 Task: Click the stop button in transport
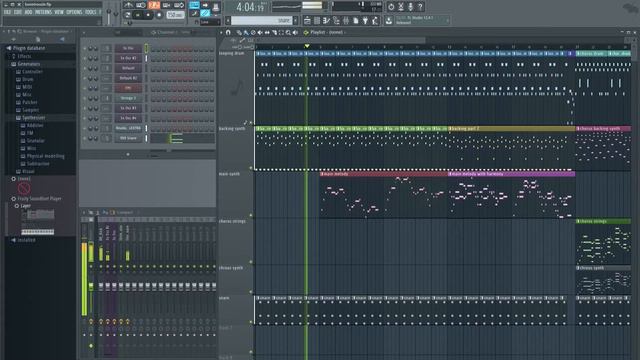(148, 15)
